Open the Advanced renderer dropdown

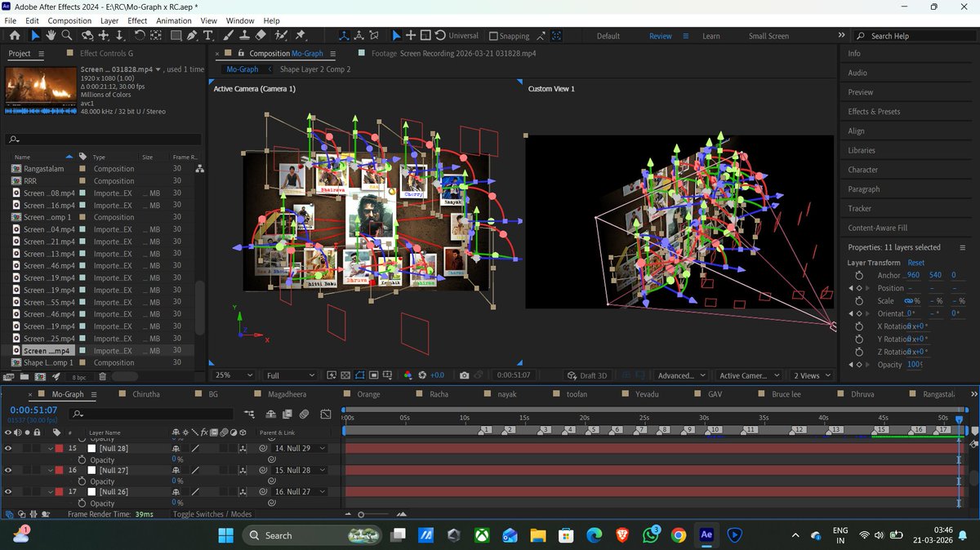coord(680,375)
